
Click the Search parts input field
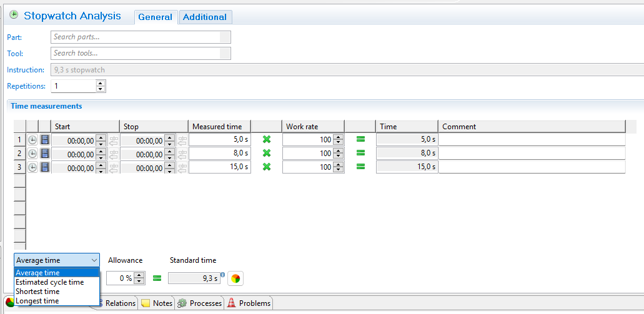(136, 37)
